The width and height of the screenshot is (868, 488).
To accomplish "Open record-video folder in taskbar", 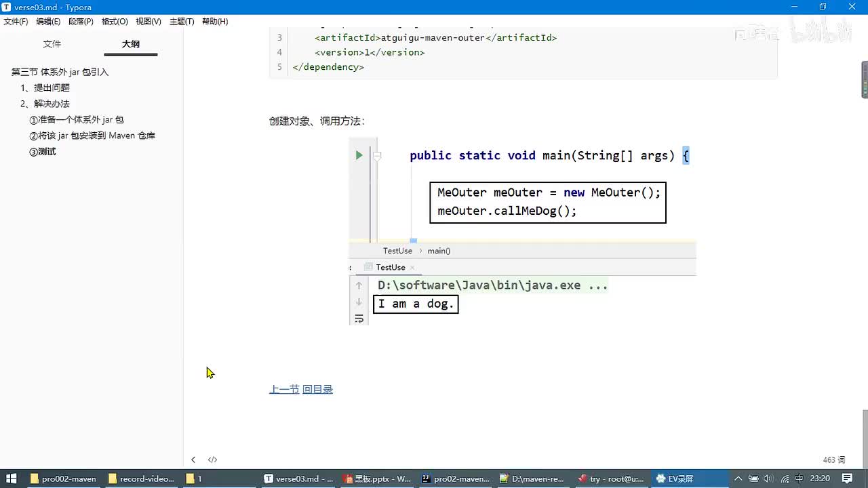I will pos(142,479).
